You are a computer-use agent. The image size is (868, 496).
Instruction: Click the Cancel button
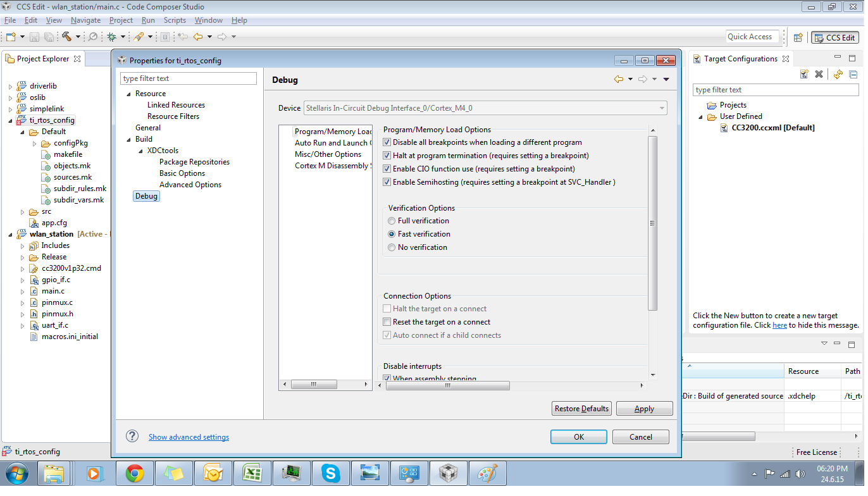641,437
